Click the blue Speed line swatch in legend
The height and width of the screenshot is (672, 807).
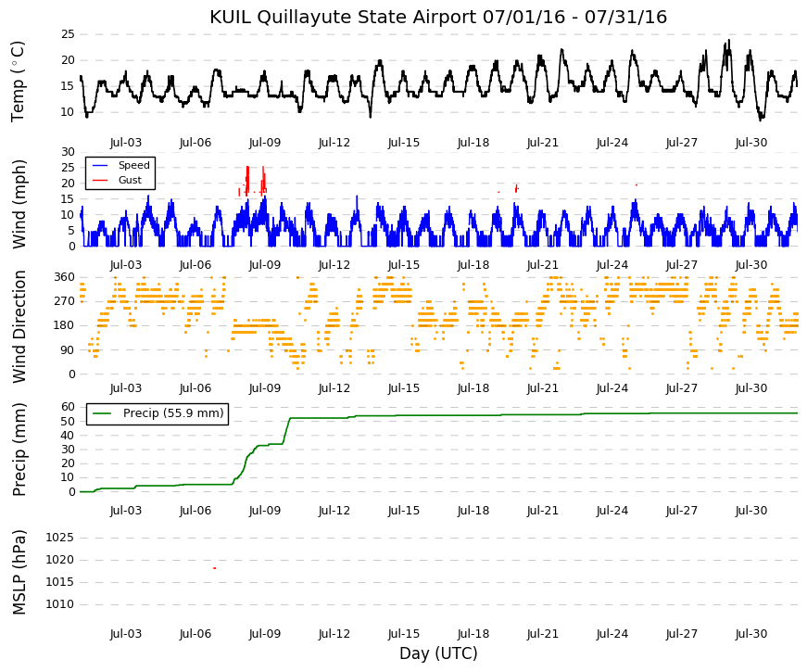coord(100,165)
